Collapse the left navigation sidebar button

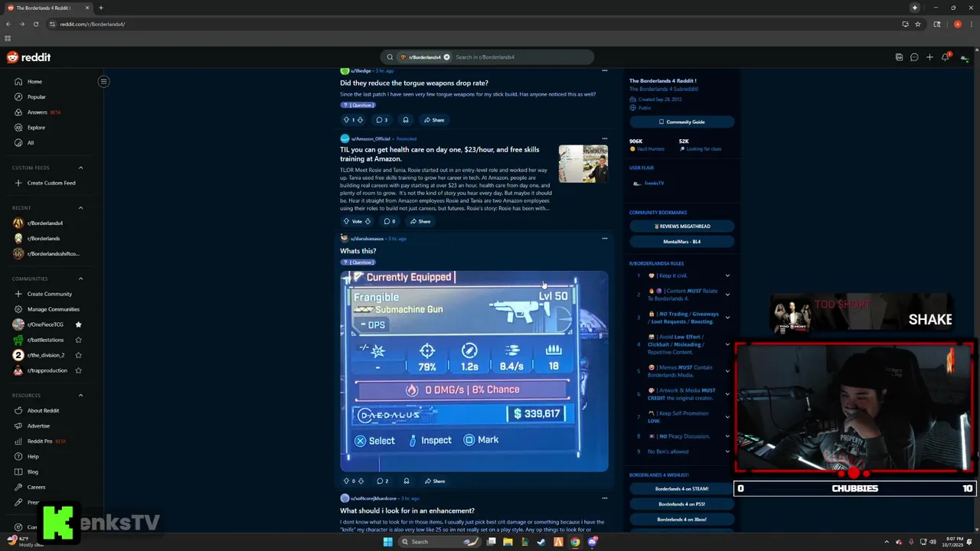pyautogui.click(x=103, y=82)
